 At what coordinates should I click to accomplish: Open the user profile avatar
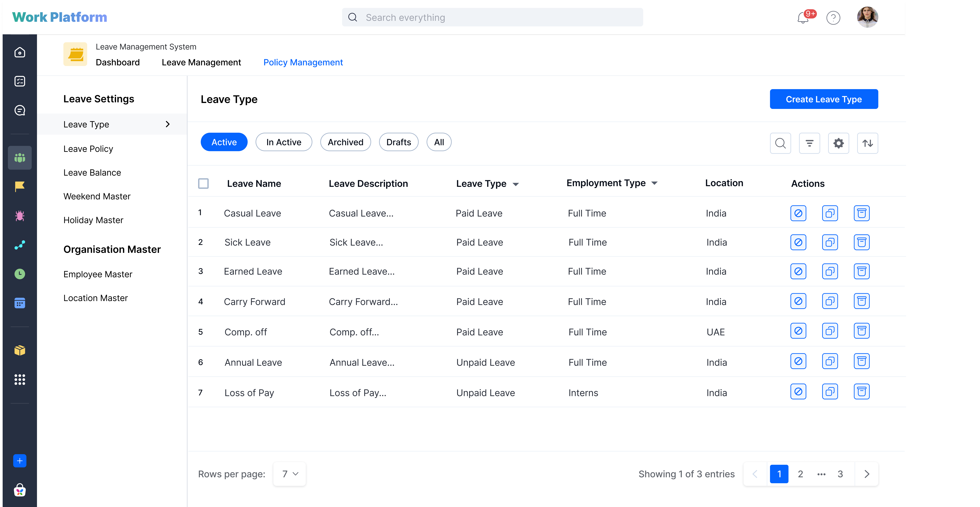pyautogui.click(x=867, y=17)
